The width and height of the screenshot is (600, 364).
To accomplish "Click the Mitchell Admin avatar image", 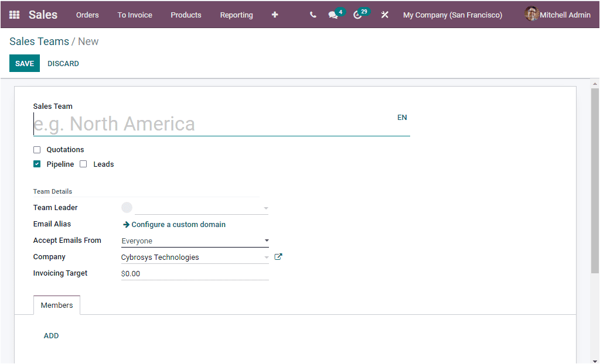I will (x=531, y=14).
